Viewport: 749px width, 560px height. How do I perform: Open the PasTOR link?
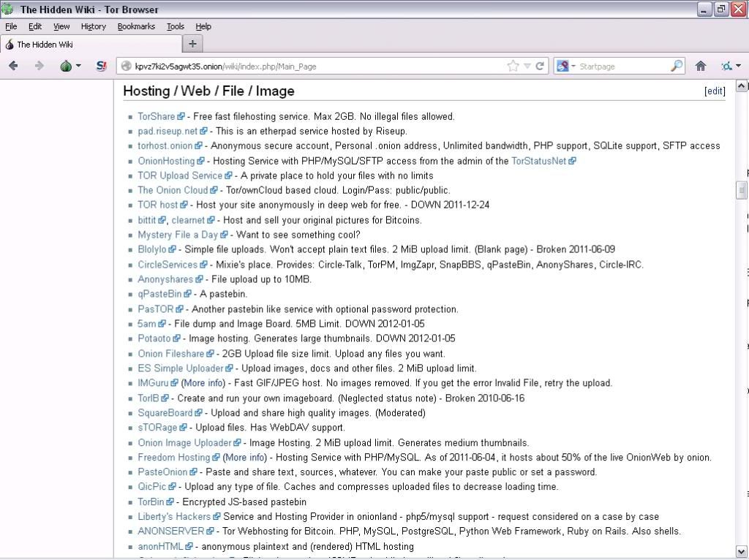click(156, 309)
